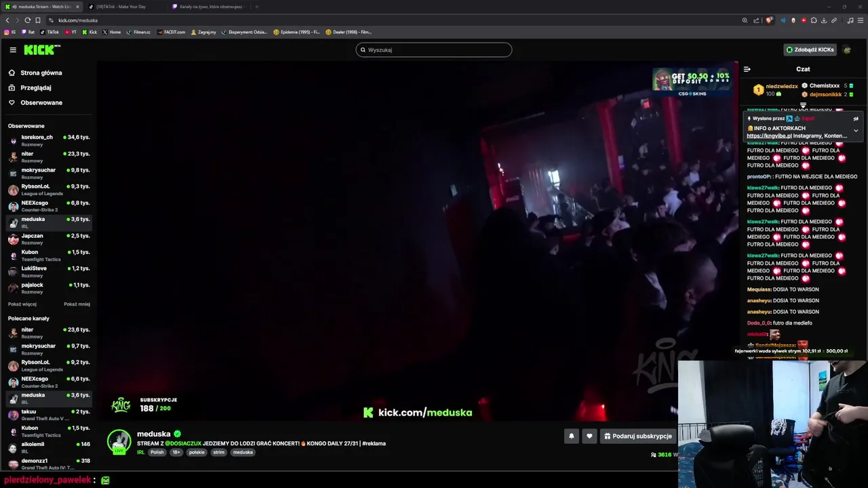Open browser downloads icon
The image size is (868, 488).
pos(824,20)
